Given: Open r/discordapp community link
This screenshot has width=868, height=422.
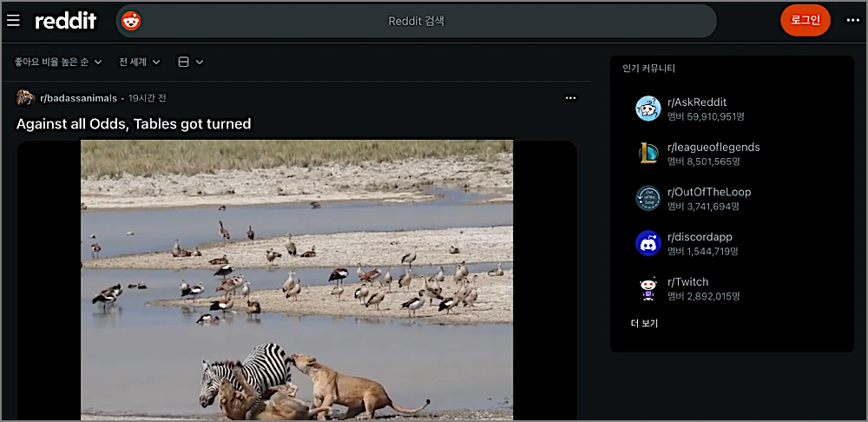Looking at the screenshot, I should click(x=700, y=237).
